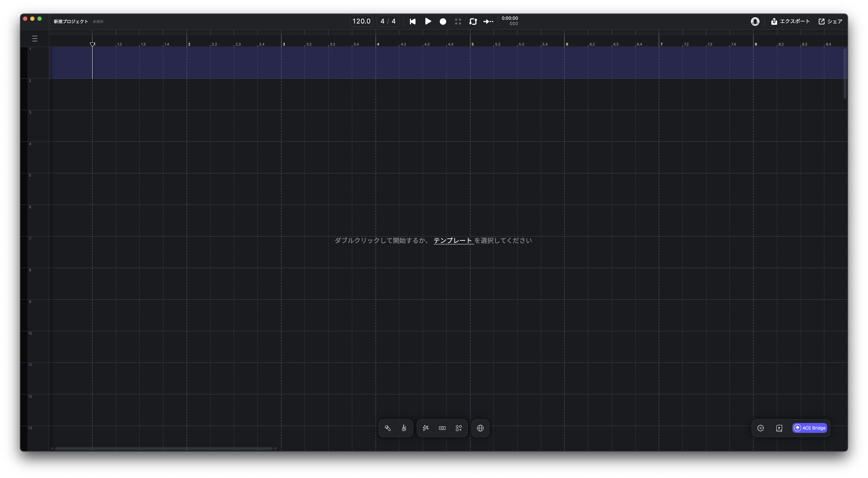
Task: Toggle the loop playback icon
Action: click(x=473, y=22)
